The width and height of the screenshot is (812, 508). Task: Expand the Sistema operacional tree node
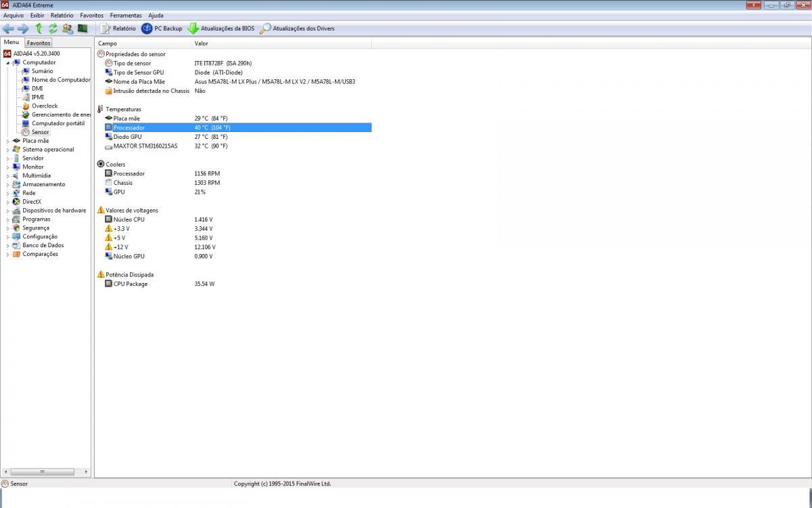8,150
